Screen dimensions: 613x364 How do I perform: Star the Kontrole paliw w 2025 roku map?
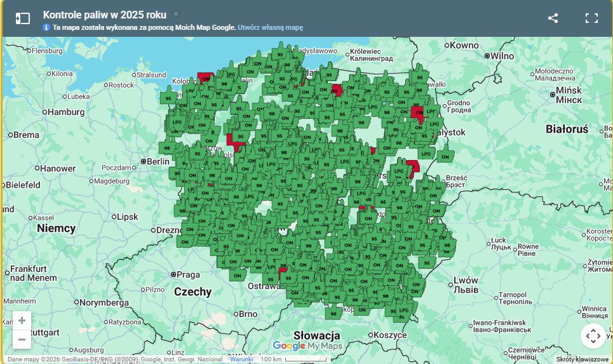point(176,14)
